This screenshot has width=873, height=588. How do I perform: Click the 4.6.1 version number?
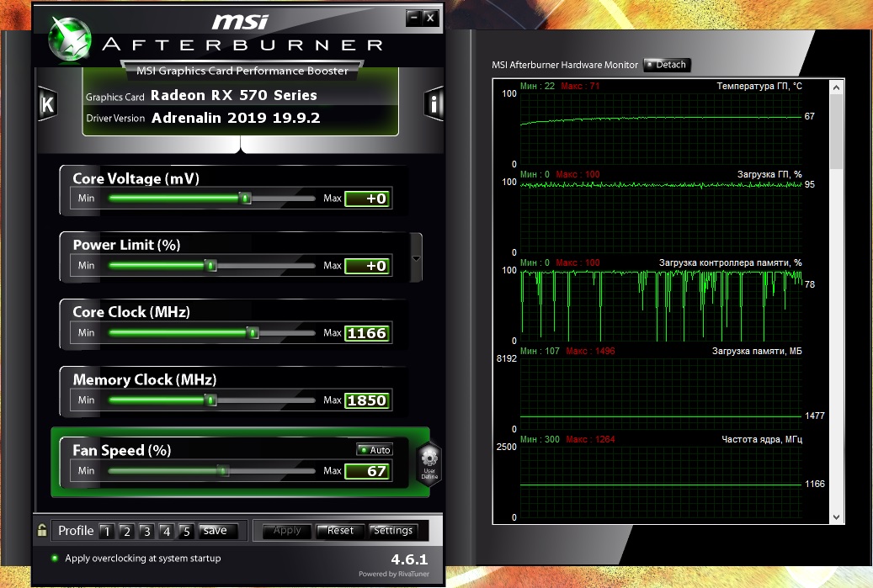pos(409,559)
